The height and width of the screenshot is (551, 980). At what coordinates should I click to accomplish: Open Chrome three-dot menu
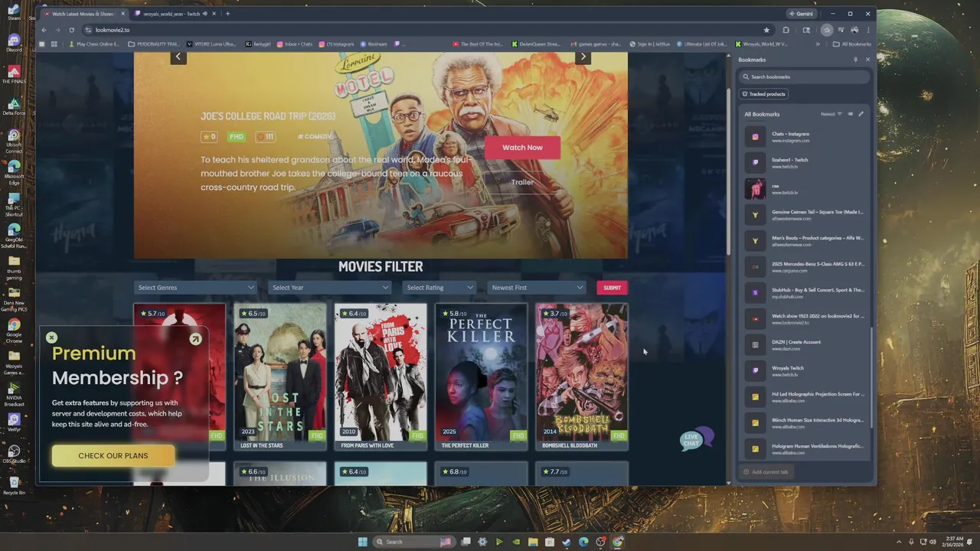point(868,30)
